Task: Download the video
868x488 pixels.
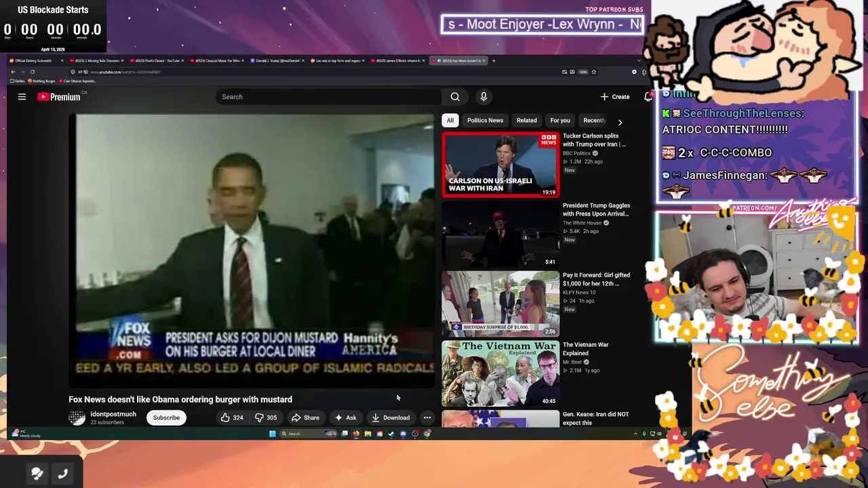Action: [391, 418]
